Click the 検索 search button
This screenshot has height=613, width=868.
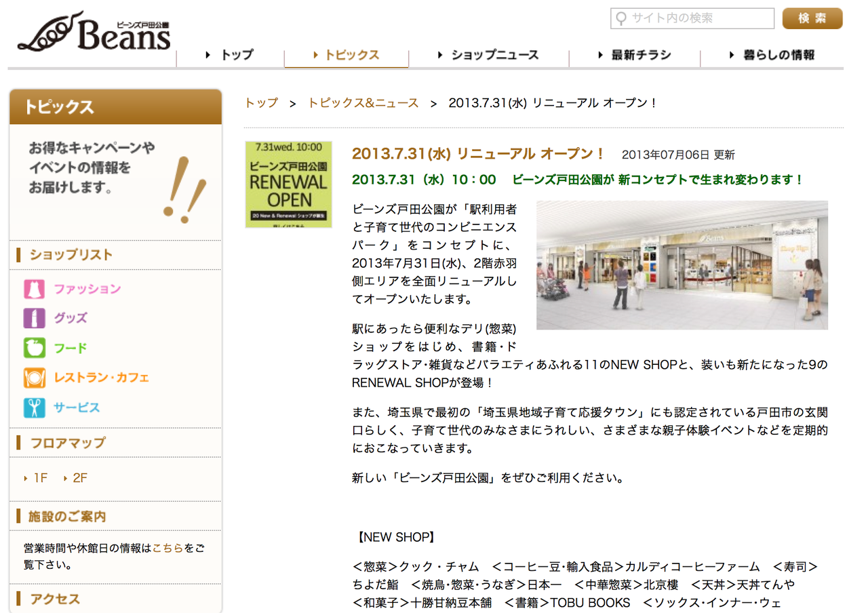point(812,18)
